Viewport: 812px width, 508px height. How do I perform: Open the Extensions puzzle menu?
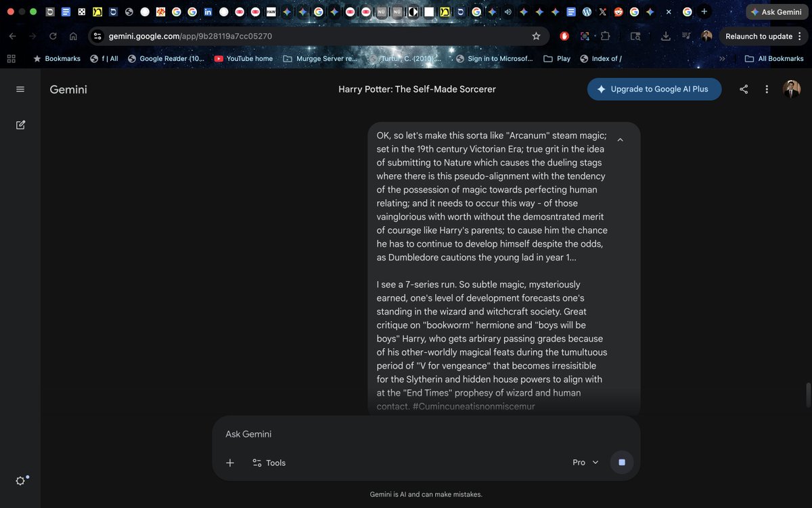pyautogui.click(x=605, y=36)
